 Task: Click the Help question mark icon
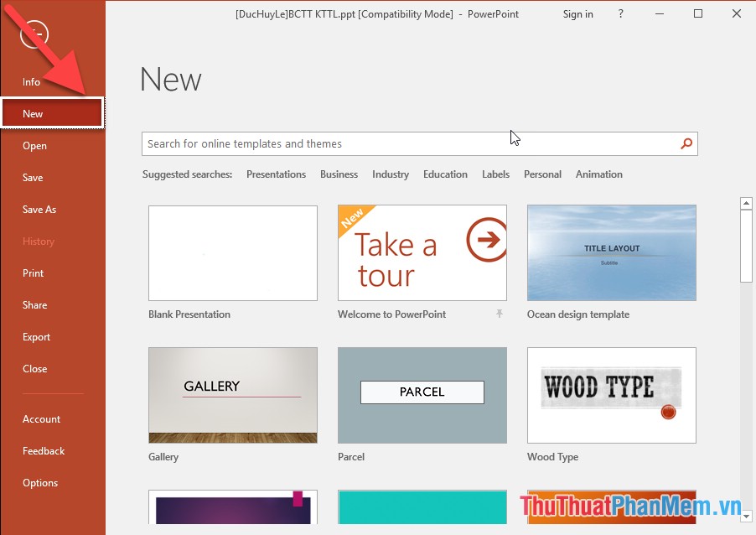(620, 14)
